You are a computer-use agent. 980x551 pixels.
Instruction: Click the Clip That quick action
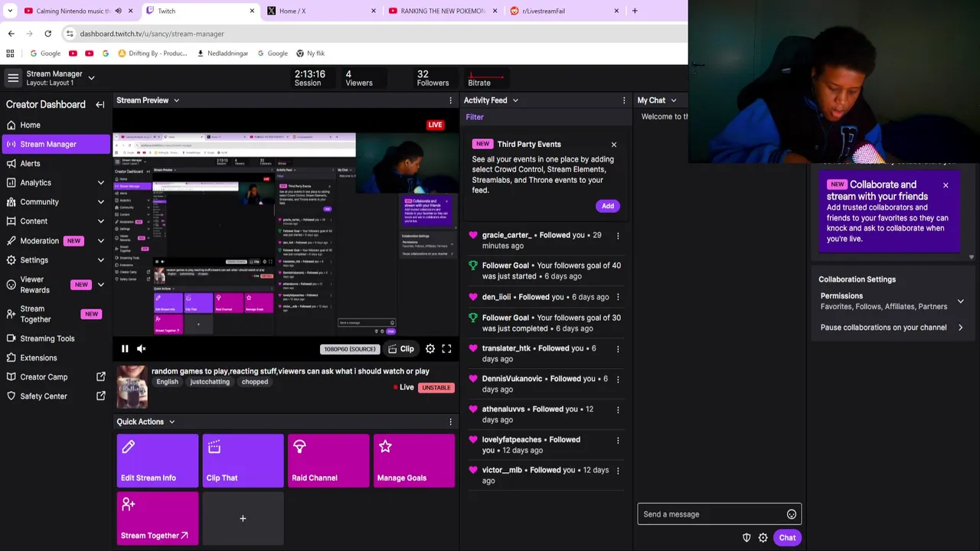click(x=243, y=461)
